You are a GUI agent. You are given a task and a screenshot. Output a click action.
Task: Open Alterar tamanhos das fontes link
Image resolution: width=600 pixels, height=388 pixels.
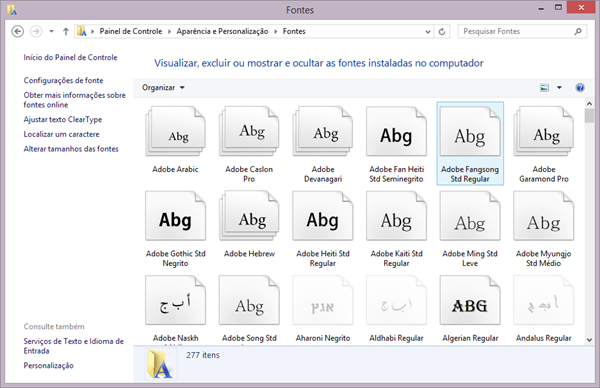pyautogui.click(x=71, y=149)
